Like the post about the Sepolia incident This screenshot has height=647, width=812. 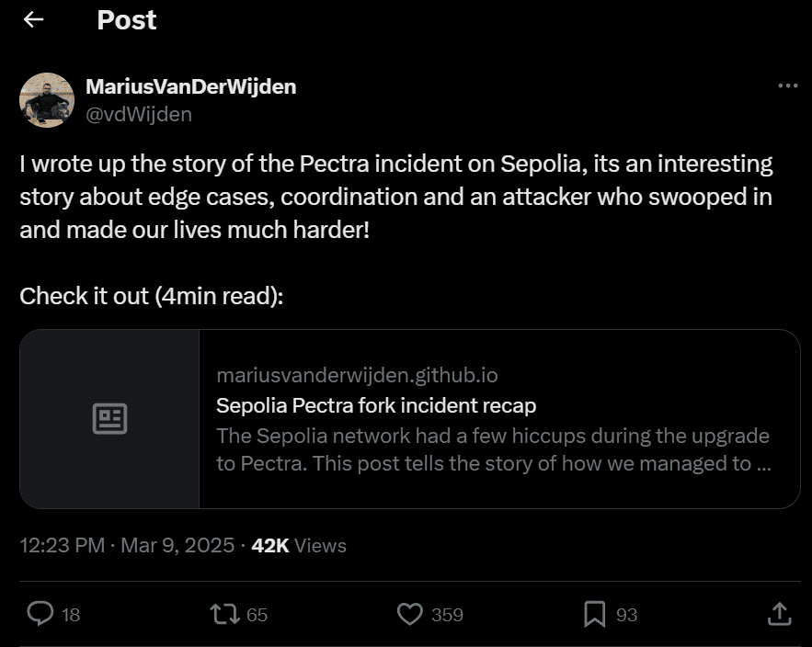pos(411,614)
